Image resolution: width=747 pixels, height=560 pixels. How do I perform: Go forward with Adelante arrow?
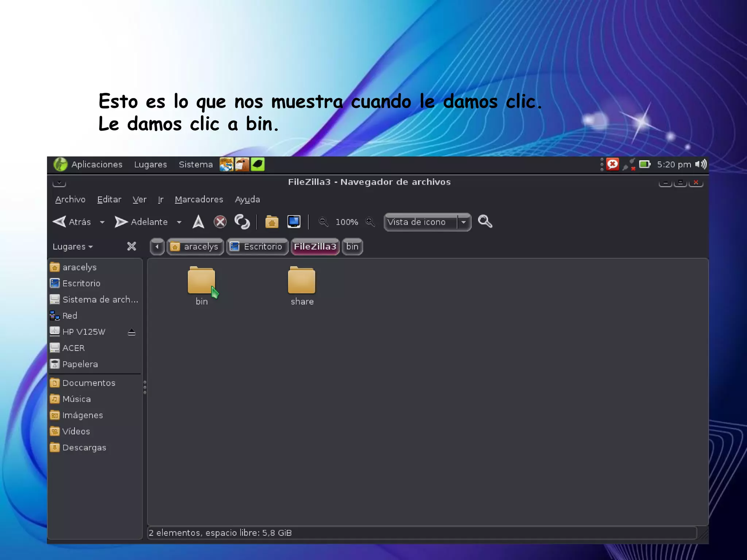(141, 222)
